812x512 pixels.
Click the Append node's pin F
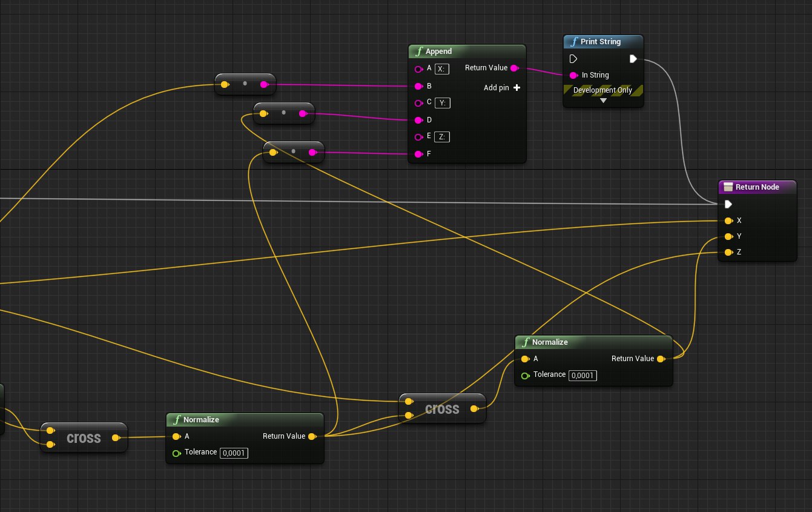coord(418,154)
